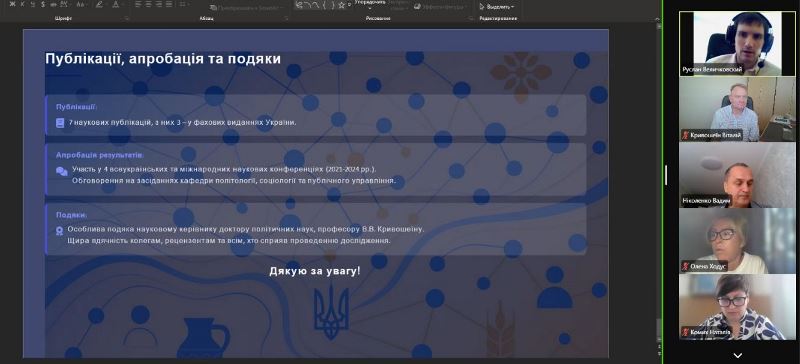Viewport: 800px width, 364px height.
Task: Align paragraph text right
Action: [x=159, y=4]
